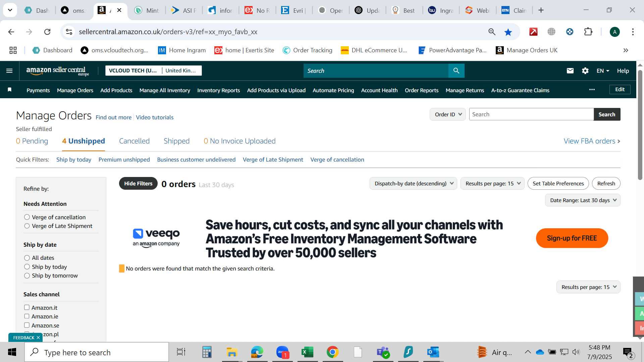Click the Amazon Seller Central logo
The image size is (644, 362).
point(58,71)
